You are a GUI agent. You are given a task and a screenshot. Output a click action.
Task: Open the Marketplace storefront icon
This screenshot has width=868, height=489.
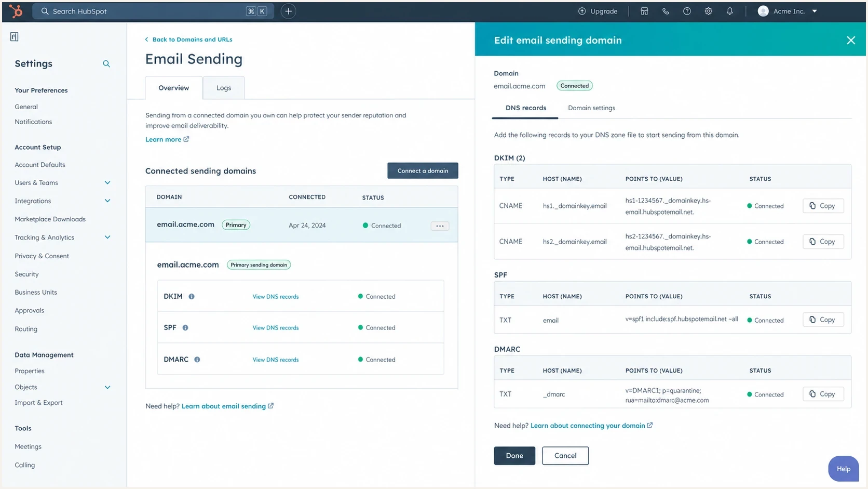[644, 11]
